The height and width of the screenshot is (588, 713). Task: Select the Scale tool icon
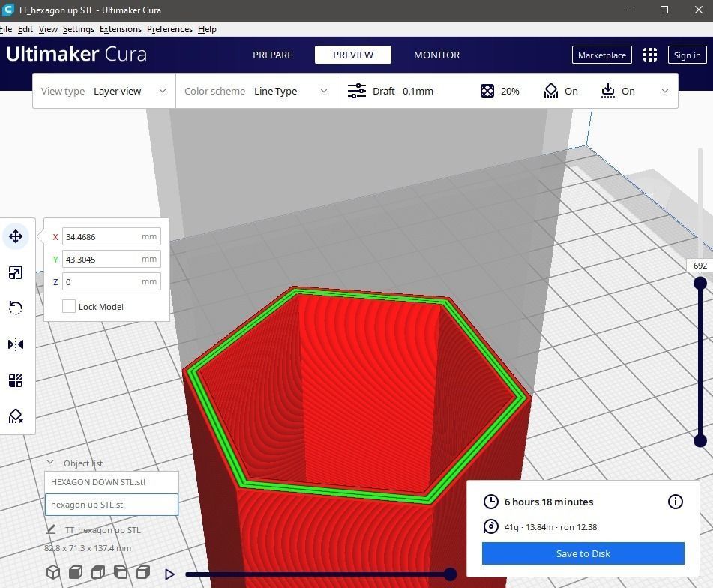coord(16,272)
